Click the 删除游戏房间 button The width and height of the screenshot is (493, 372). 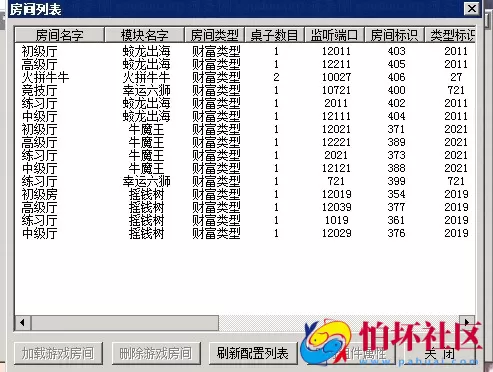tap(156, 353)
